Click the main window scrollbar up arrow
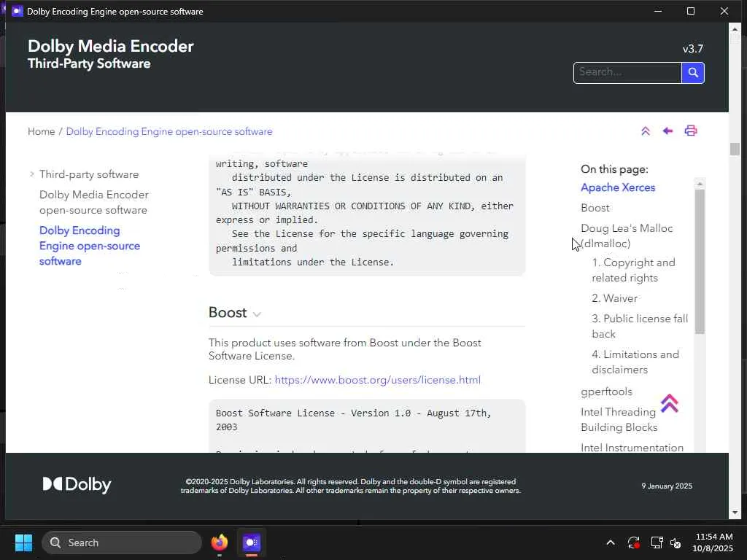This screenshot has width=747, height=560. [x=735, y=29]
